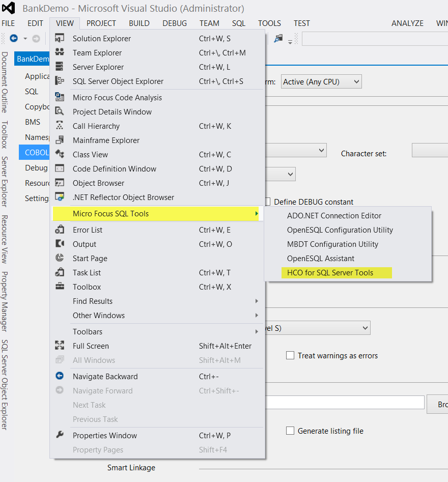This screenshot has height=482, width=448.
Task: Open the Active (Any CPU) platform dropdown
Action: 321,82
